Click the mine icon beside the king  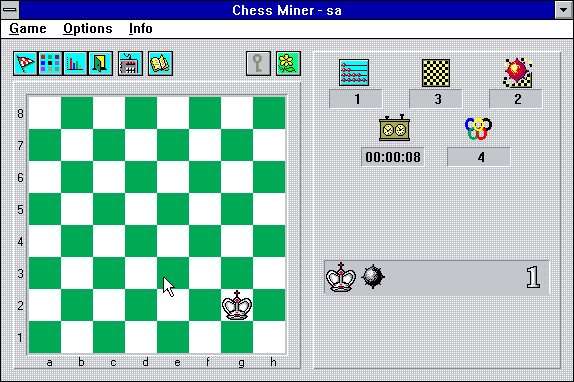tap(373, 277)
